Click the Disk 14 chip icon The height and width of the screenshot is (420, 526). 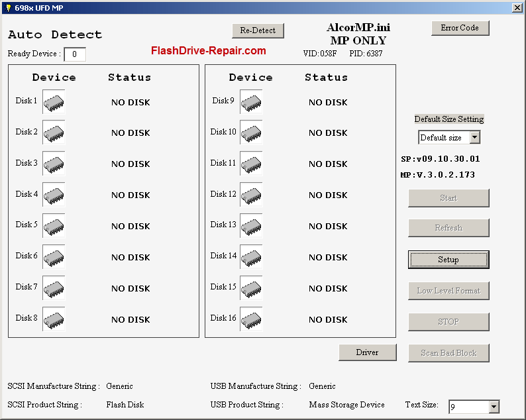[x=251, y=257]
